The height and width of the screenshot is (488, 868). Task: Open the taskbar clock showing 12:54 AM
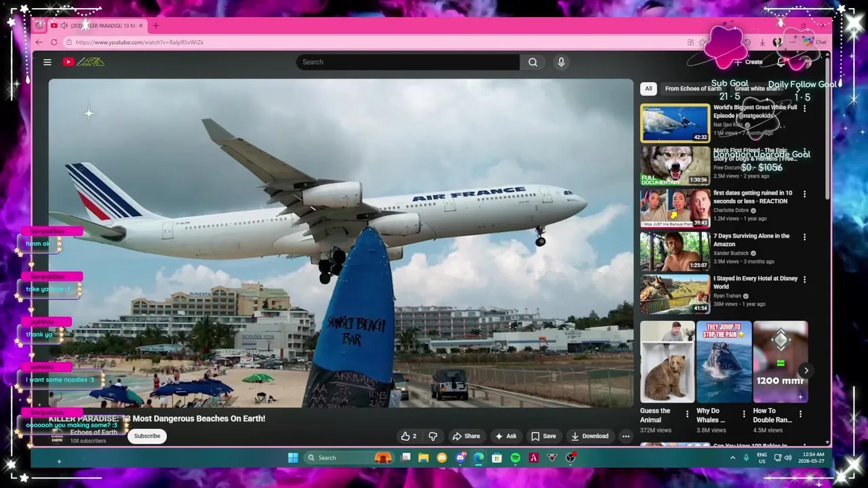click(812, 457)
